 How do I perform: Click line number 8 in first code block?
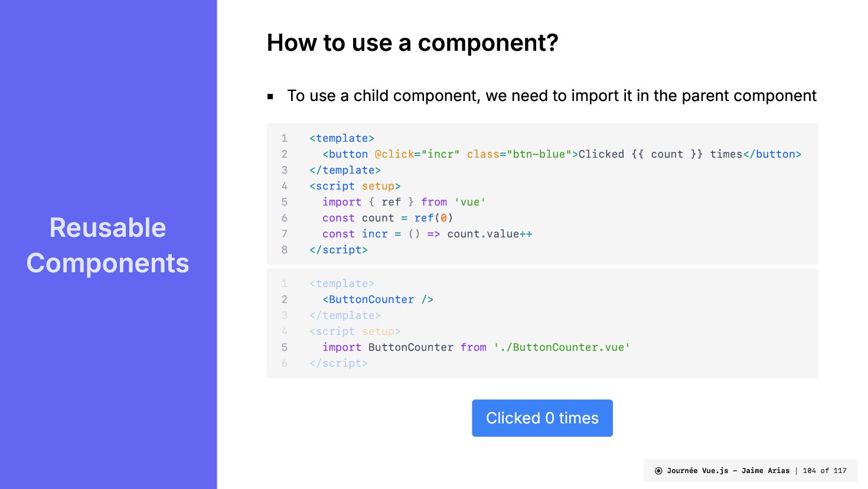point(285,250)
